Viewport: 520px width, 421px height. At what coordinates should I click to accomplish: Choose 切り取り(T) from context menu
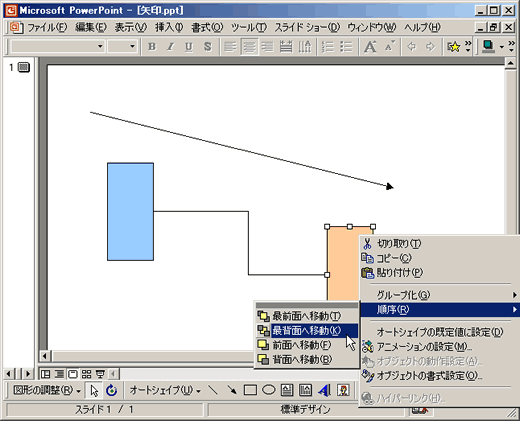click(x=440, y=244)
